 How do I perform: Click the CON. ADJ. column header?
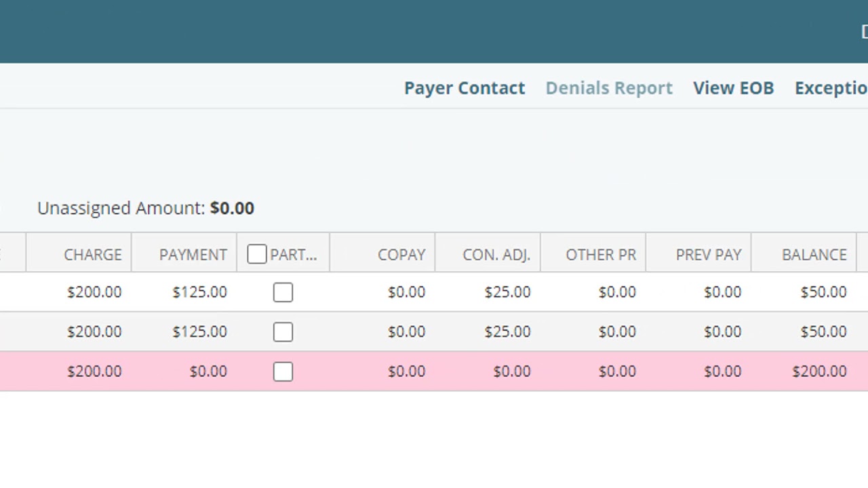click(496, 255)
